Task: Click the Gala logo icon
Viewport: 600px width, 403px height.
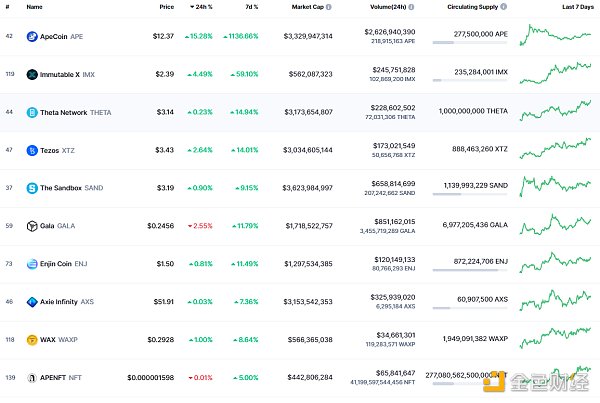Action: tap(32, 226)
